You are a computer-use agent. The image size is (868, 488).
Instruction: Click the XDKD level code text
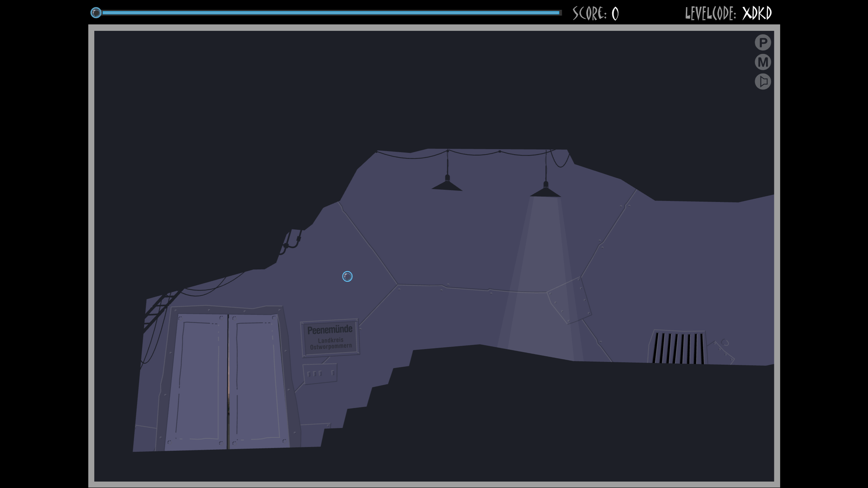[x=757, y=14]
